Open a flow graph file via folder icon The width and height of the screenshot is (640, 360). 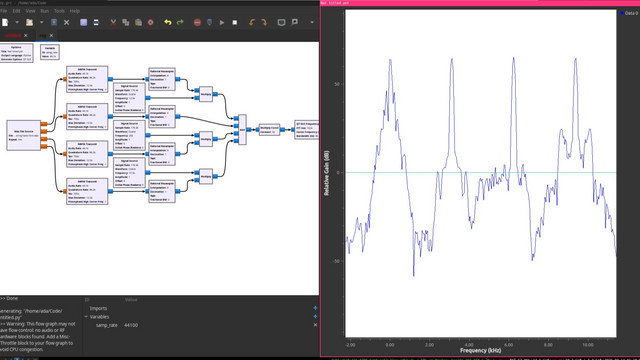(29, 22)
